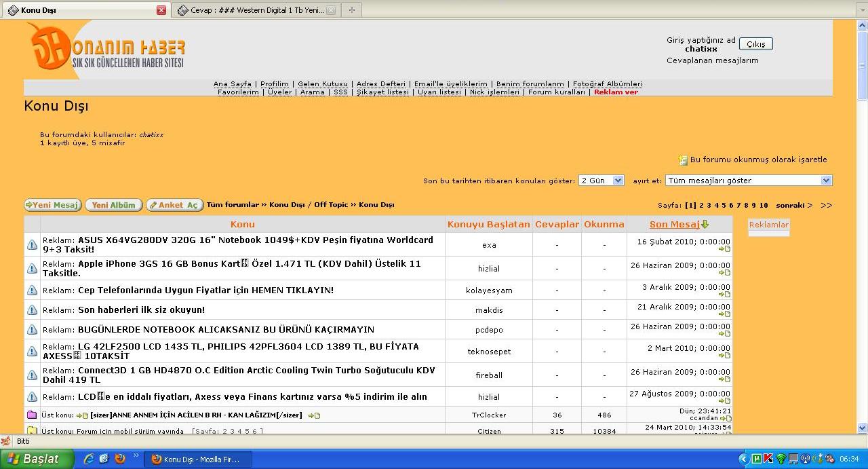
Task: Go to page 2 of the topic list
Action: [x=702, y=205]
